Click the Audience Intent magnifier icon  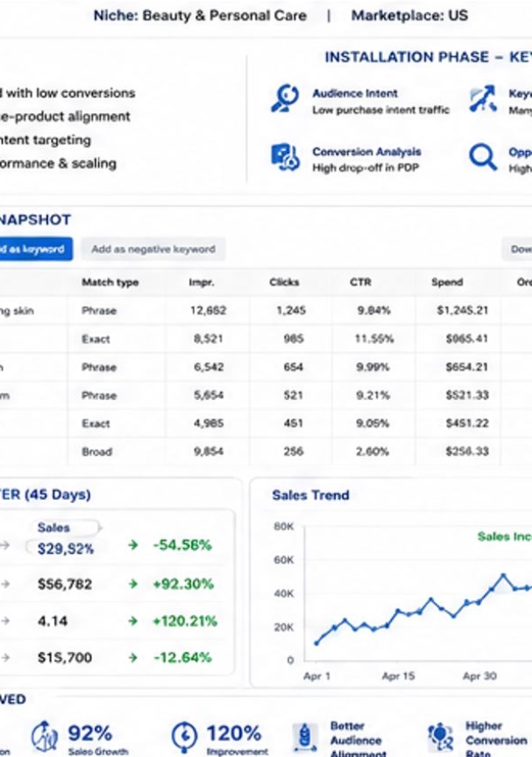pos(285,98)
